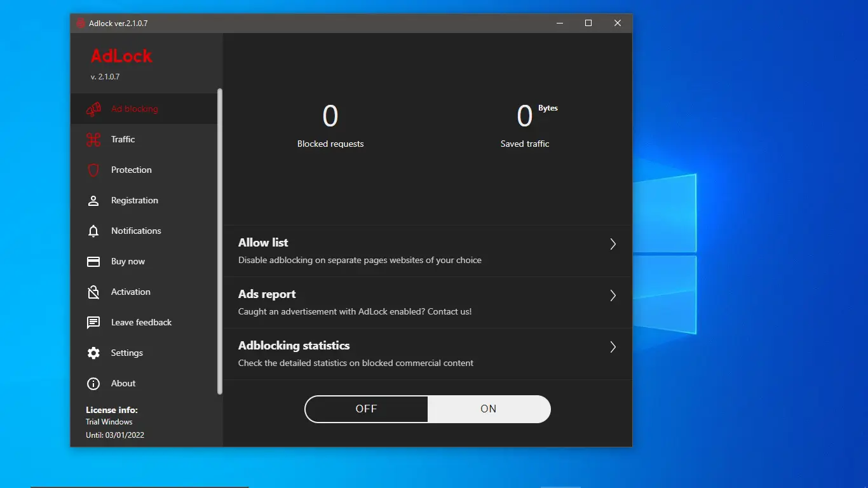Open About via the info icon
The image size is (868, 488).
pos(93,383)
